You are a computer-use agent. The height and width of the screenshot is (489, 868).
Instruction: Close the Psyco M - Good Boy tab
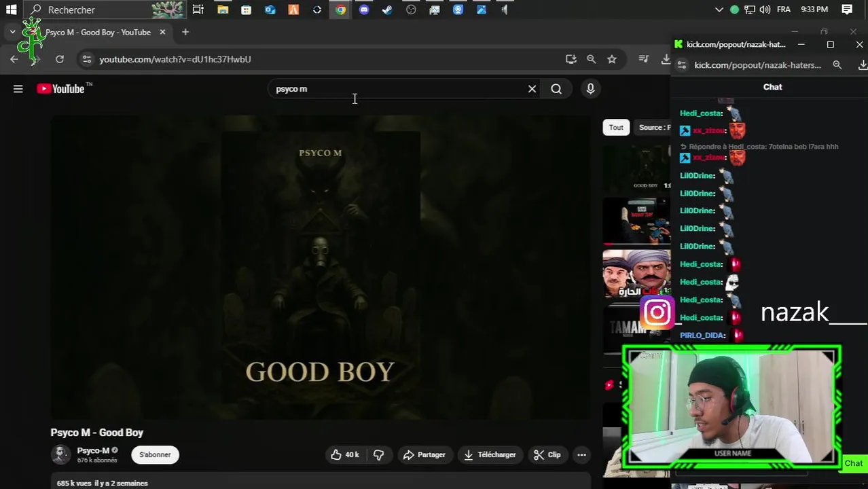click(x=162, y=32)
